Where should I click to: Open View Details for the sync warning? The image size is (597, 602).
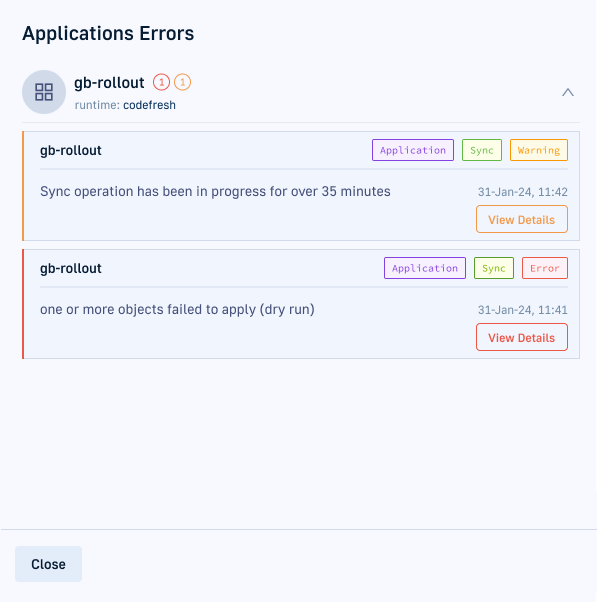[x=522, y=219]
